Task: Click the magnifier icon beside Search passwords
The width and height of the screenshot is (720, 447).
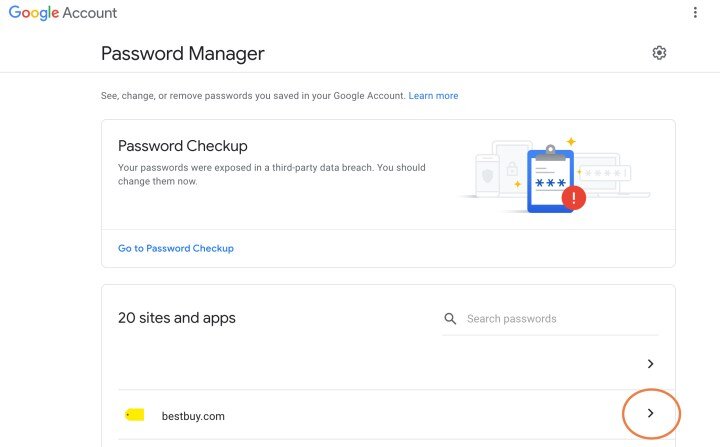Action: coord(450,318)
